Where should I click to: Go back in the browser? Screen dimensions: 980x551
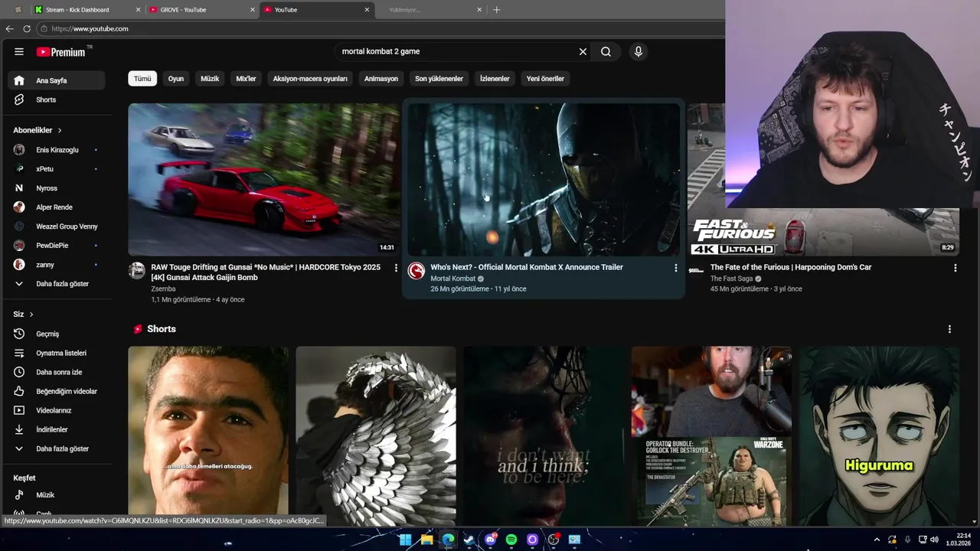tap(9, 28)
